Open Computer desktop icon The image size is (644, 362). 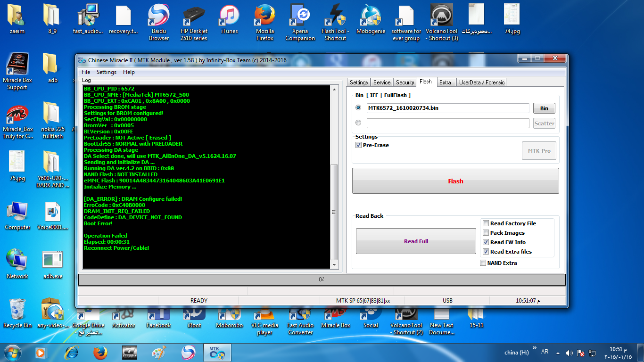pos(17,215)
